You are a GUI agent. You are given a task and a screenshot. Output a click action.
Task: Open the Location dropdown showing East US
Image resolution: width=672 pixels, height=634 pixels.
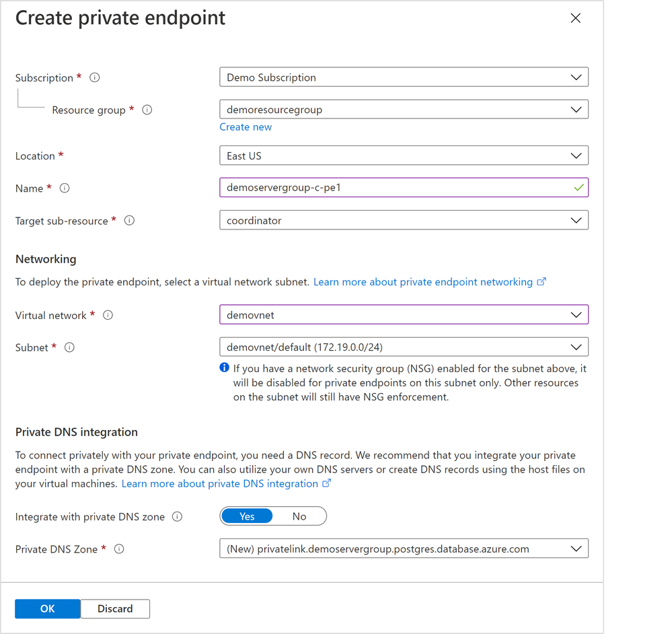tap(404, 155)
